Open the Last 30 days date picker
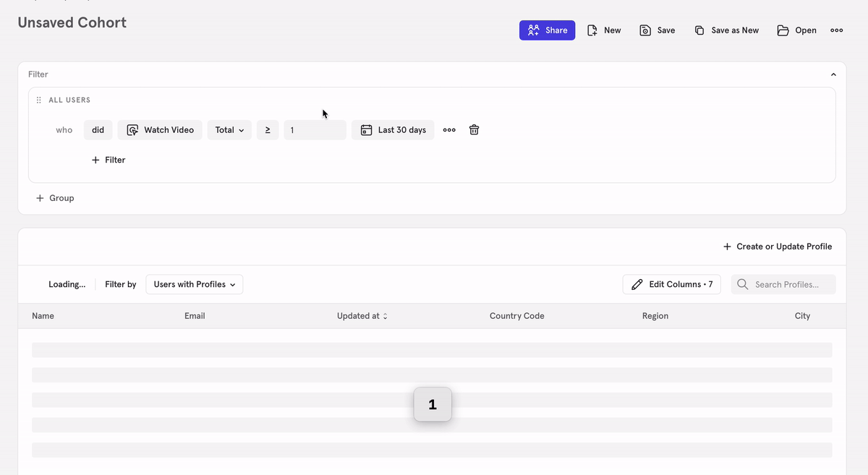This screenshot has height=475, width=868. 393,130
